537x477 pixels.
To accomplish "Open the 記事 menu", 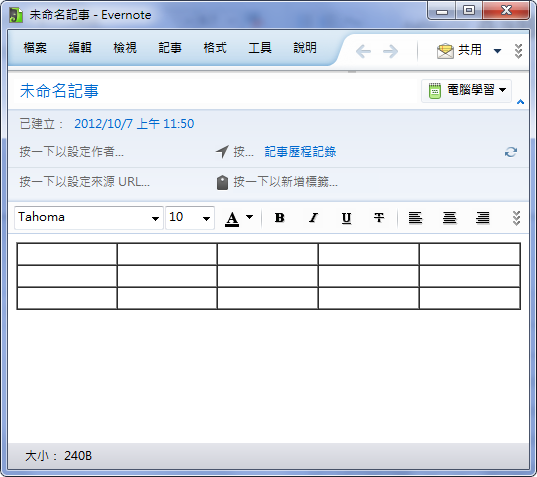I will tap(170, 48).
